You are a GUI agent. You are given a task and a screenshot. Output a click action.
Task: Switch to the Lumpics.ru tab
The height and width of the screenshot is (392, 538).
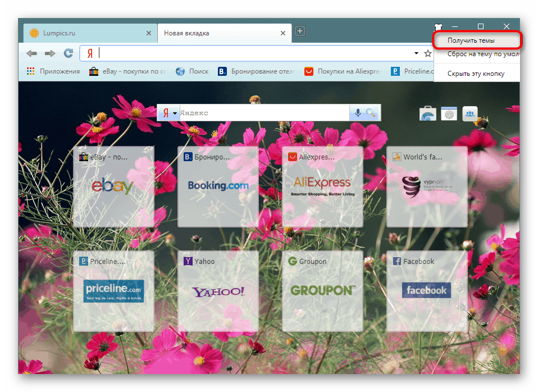pyautogui.click(x=90, y=33)
